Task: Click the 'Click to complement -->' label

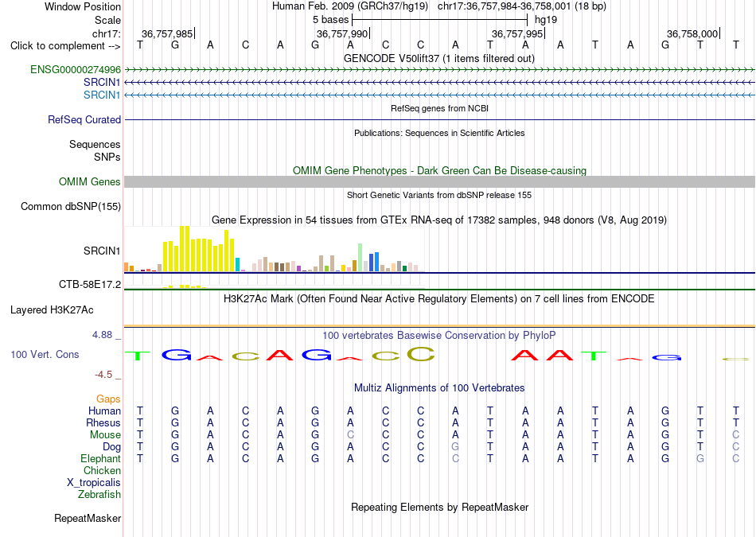Action: coord(65,46)
